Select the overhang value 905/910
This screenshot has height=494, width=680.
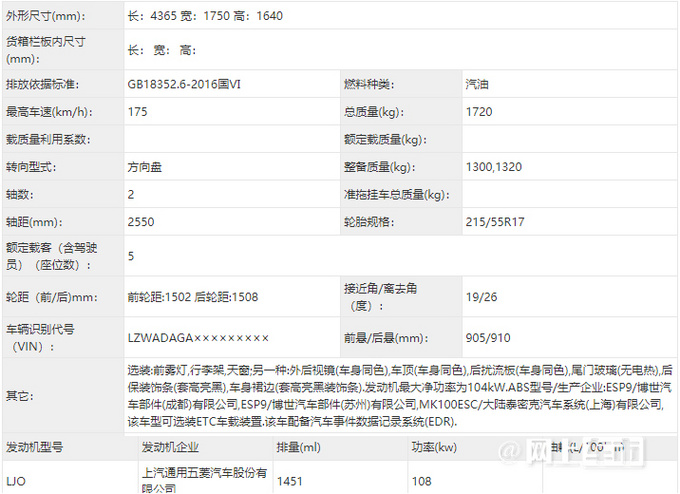[x=488, y=338]
